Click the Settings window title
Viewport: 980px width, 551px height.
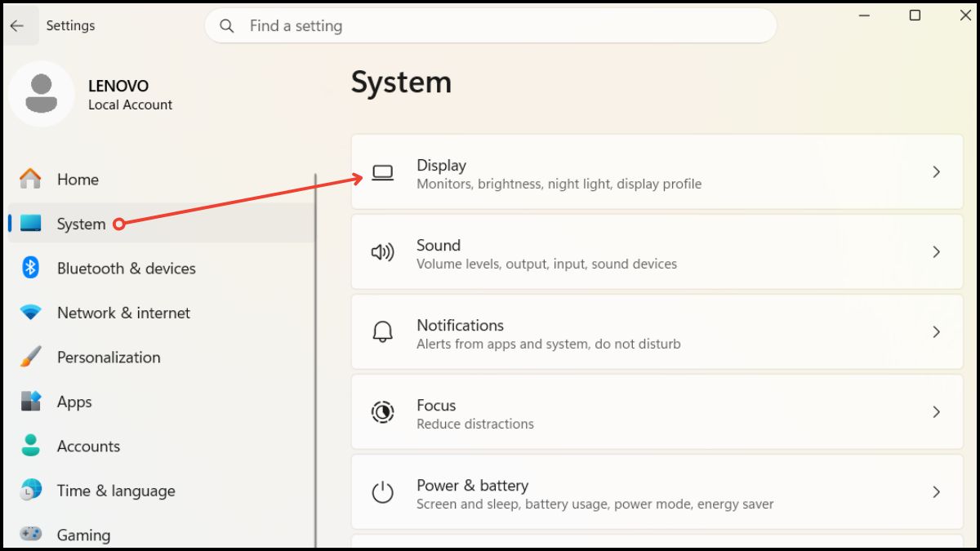pos(70,25)
